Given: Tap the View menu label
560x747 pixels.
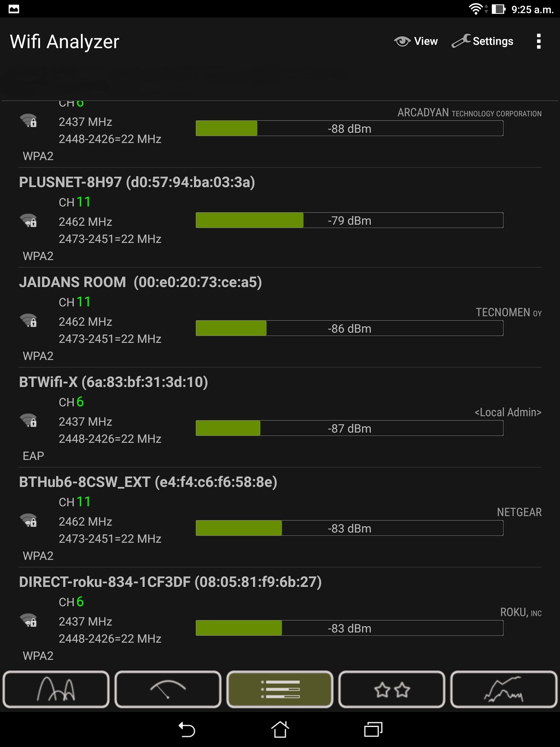Looking at the screenshot, I should click(x=425, y=41).
